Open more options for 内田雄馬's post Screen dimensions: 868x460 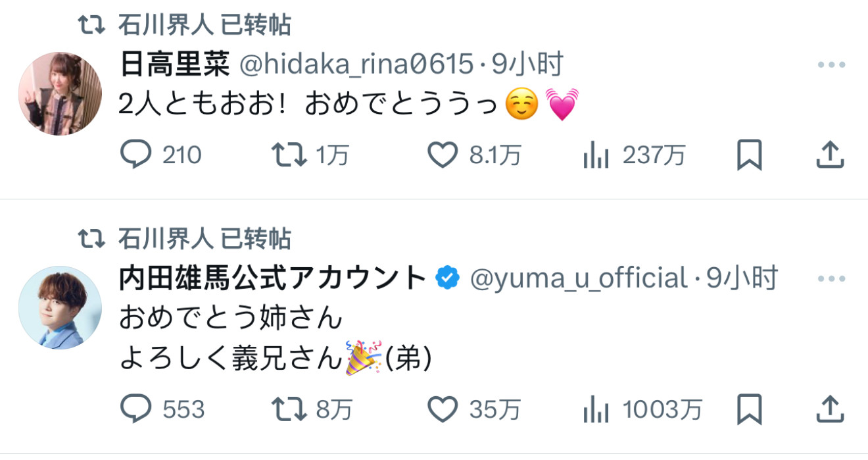click(x=831, y=279)
